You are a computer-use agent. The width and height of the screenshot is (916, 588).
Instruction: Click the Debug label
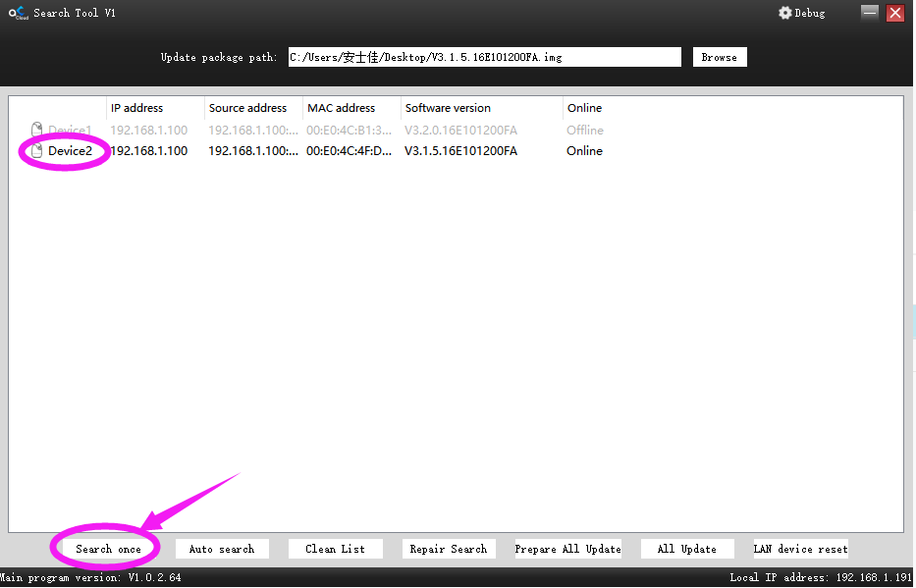810,13
